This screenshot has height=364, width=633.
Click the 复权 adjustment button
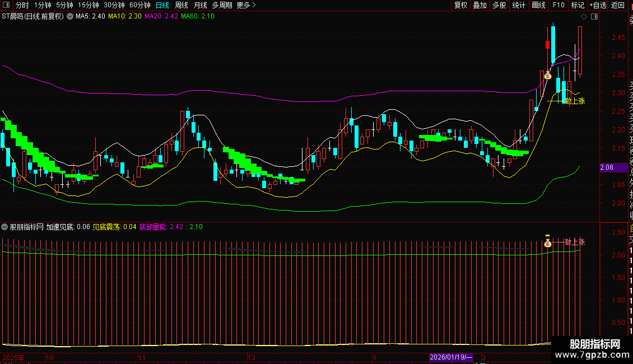coord(460,5)
